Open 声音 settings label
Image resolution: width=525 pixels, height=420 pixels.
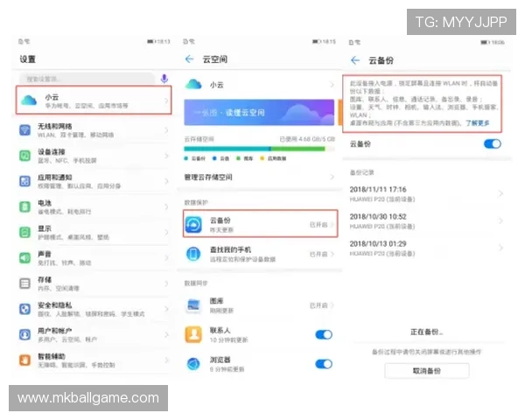(x=45, y=255)
